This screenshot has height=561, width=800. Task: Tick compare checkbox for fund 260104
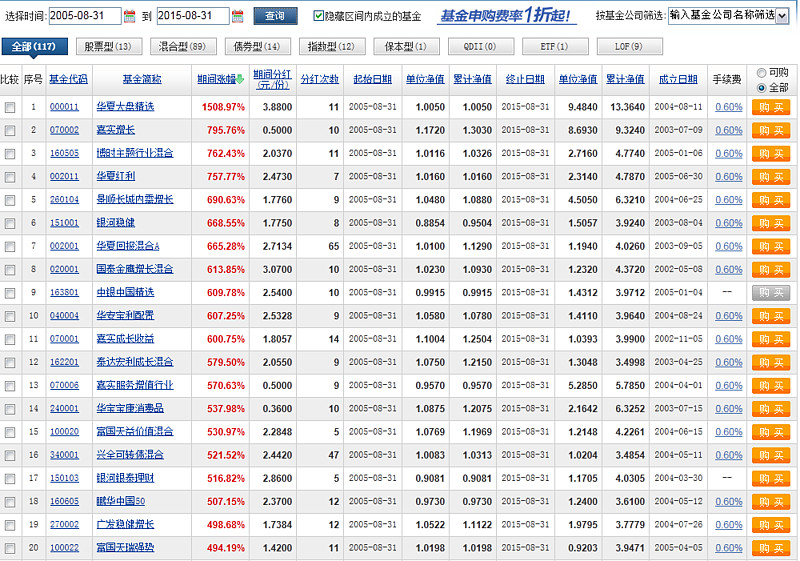coord(10,200)
